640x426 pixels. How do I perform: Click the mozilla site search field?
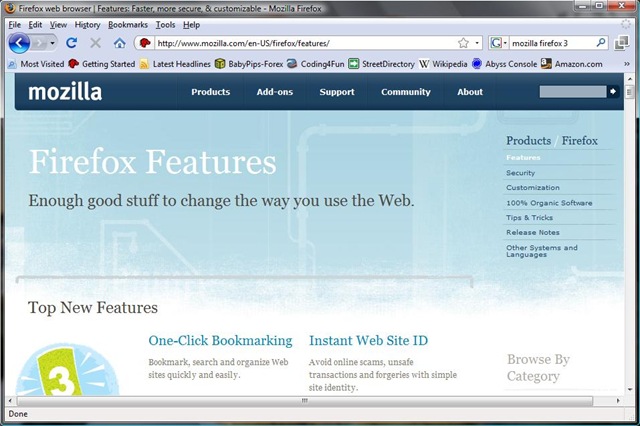[x=573, y=91]
